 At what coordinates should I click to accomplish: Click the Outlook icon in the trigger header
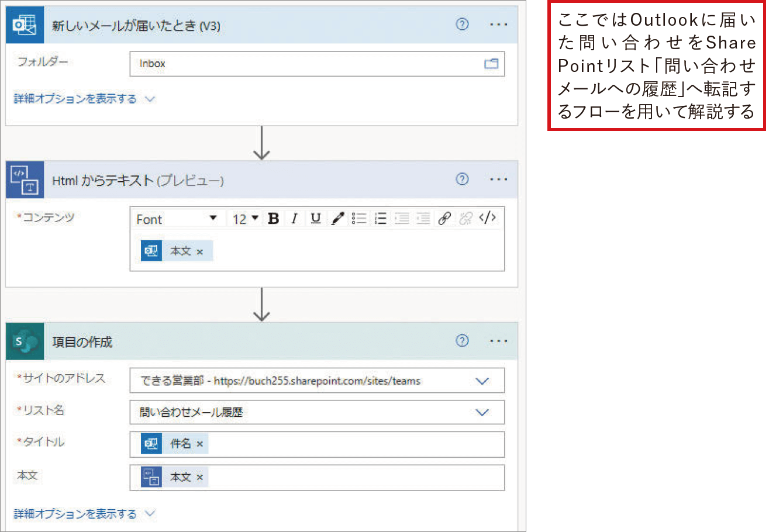pos(25,25)
